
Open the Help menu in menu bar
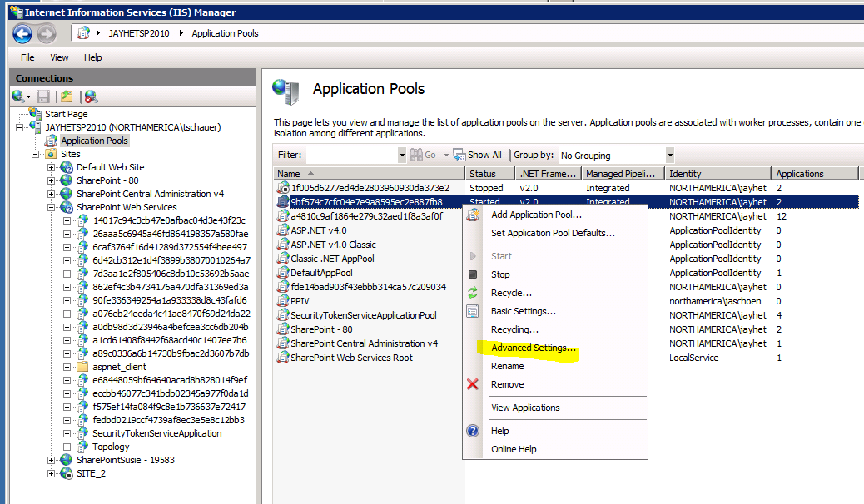click(x=92, y=57)
